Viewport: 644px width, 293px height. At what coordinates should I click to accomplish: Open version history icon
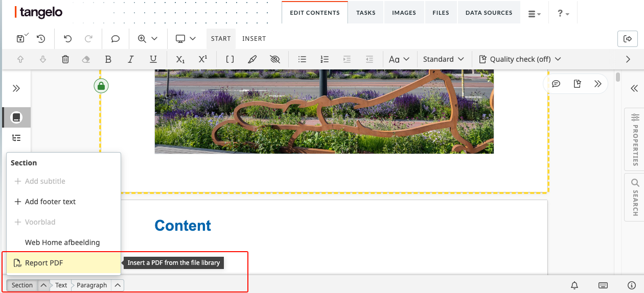(41, 39)
